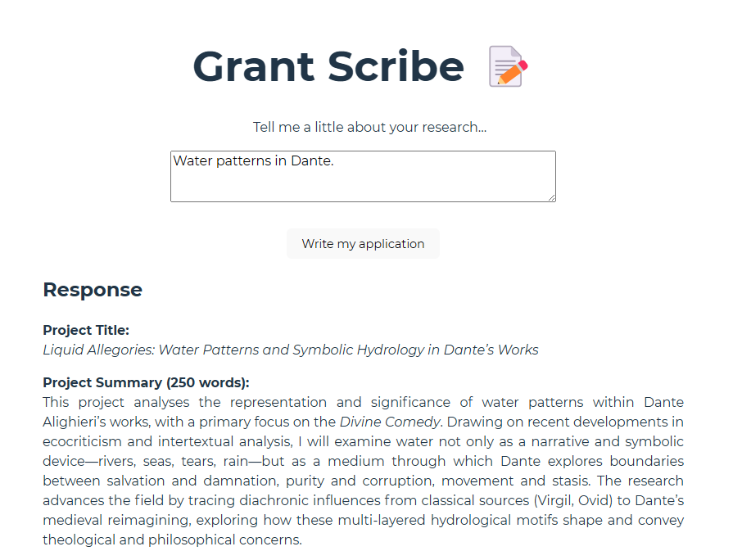742x560 pixels.
Task: Click the 'Project Summary (250 words):' label
Action: click(x=147, y=382)
